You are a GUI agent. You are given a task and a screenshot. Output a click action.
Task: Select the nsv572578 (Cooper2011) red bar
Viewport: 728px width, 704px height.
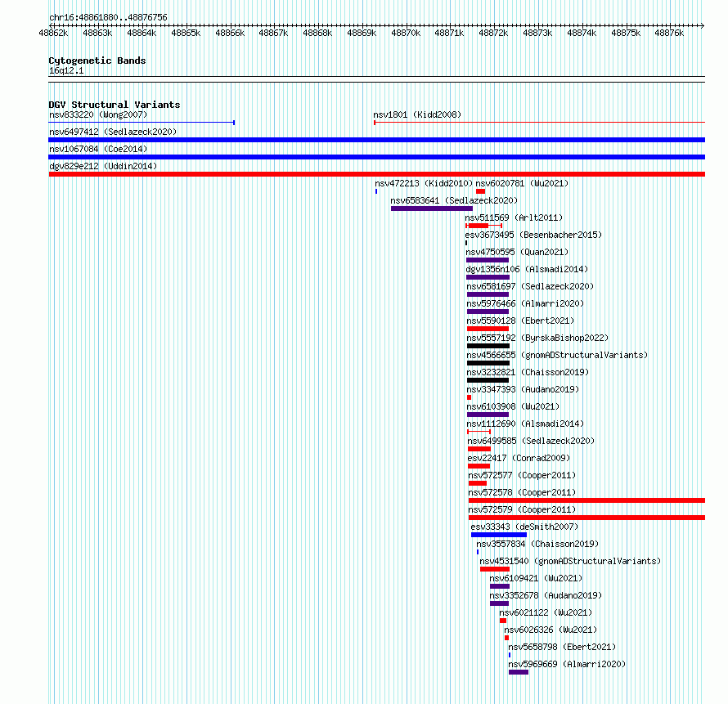586,500
